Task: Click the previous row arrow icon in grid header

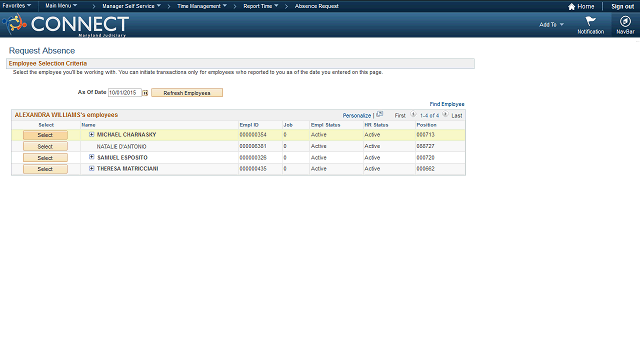Action: coord(413,114)
